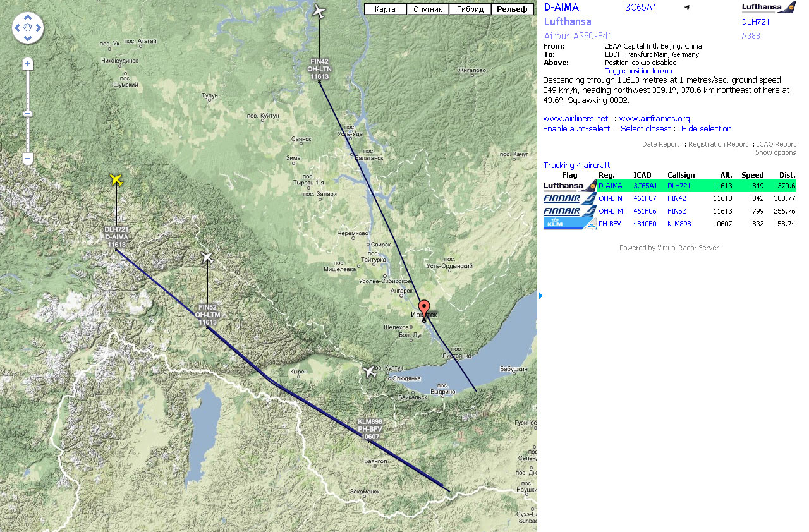Click callsign FIN42 in the list
This screenshot has height=532, width=809.
click(x=677, y=198)
